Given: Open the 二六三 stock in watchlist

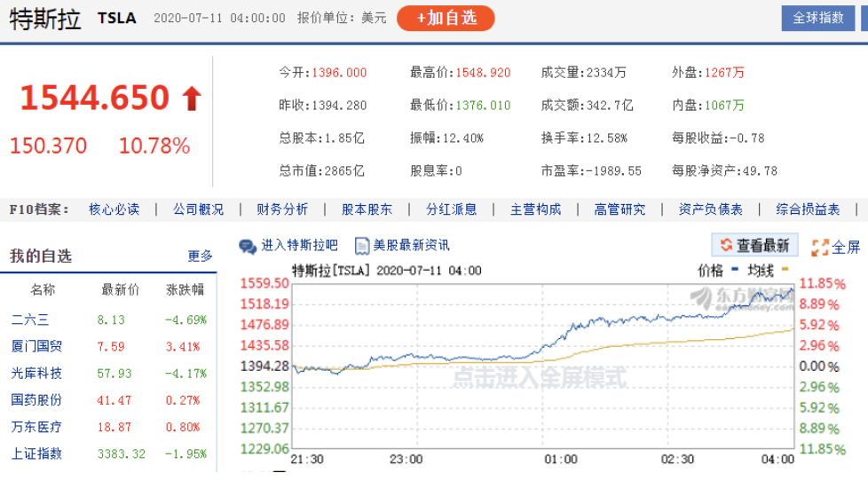Looking at the screenshot, I should 30,320.
